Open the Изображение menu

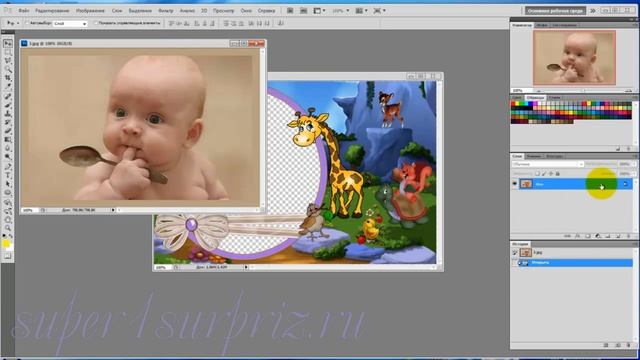(x=90, y=11)
